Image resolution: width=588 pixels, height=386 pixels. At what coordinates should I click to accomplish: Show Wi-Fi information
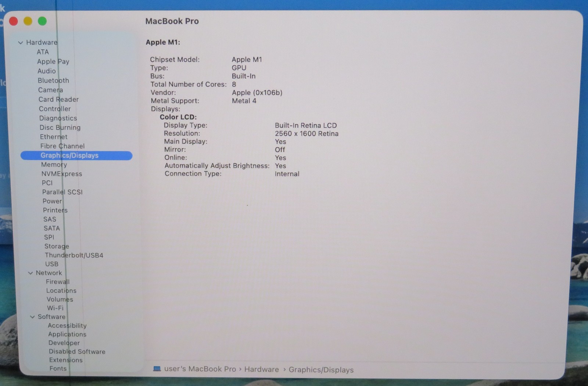[x=55, y=308]
